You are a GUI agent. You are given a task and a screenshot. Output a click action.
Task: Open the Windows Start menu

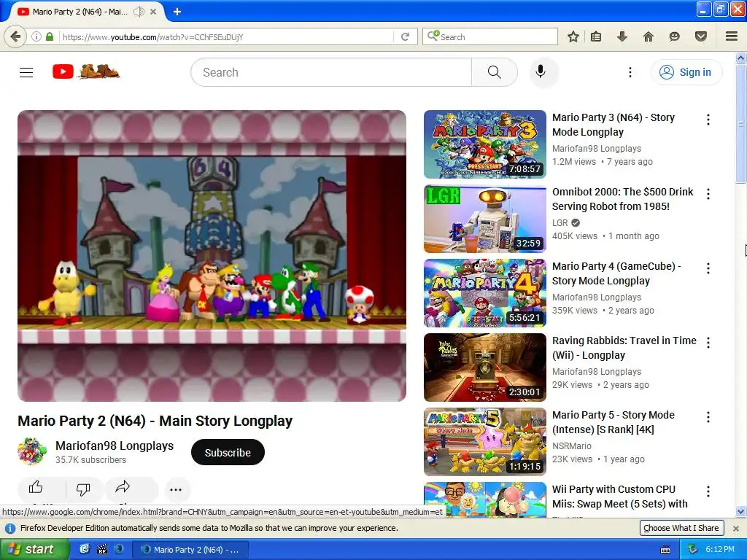tap(34, 549)
